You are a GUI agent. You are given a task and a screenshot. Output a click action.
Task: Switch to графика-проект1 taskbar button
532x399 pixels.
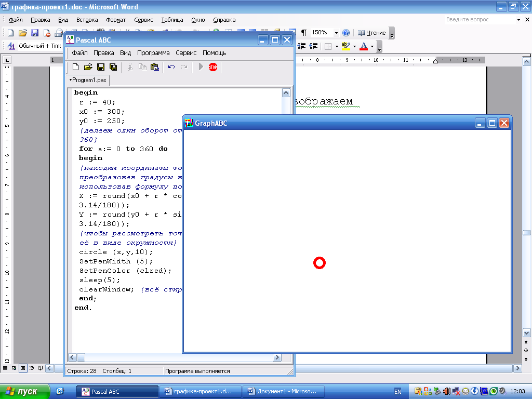(x=200, y=392)
